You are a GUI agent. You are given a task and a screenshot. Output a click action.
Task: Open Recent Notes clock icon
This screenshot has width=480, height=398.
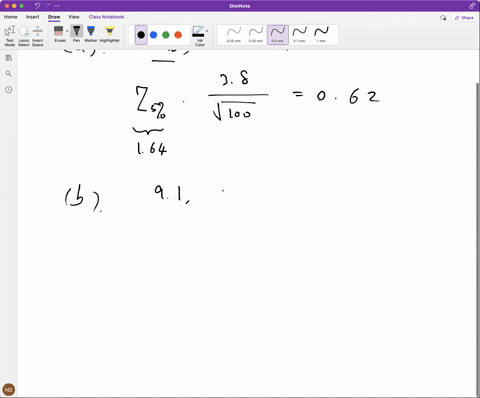9,90
